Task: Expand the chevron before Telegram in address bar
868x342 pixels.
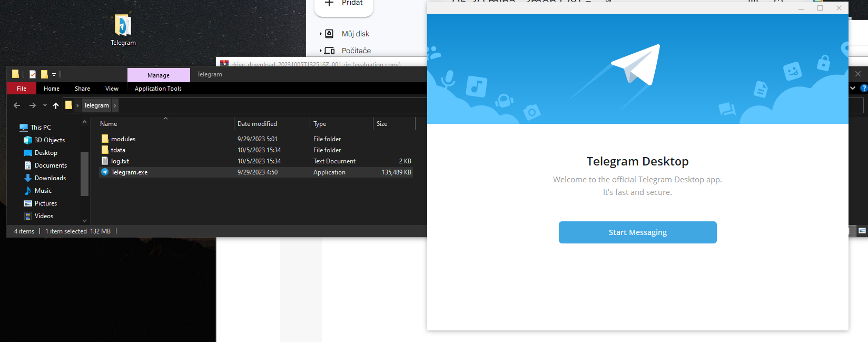Action: (77, 105)
